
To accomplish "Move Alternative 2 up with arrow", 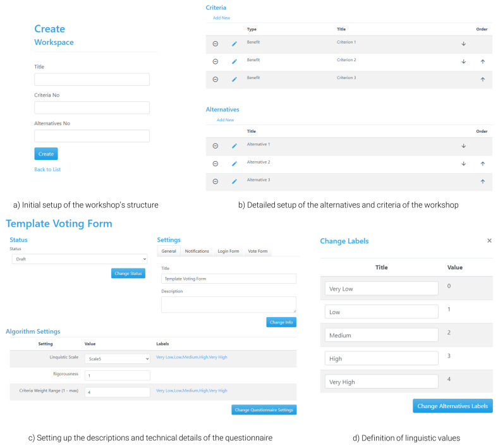I will 483,164.
